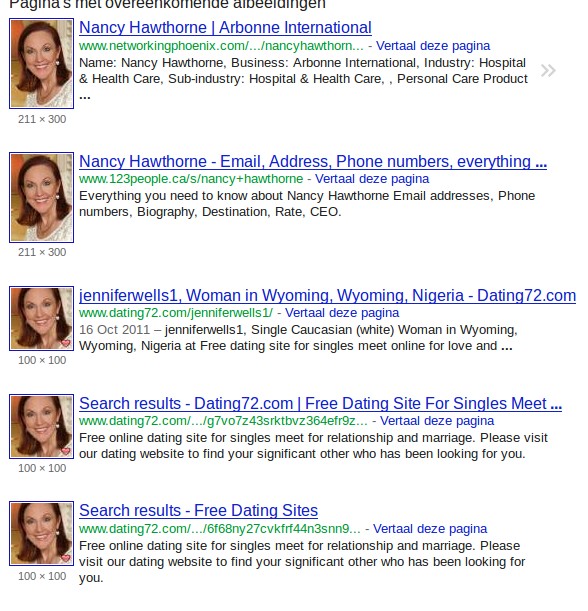Translate the 6f68ny27 dating72 result page
The image size is (588, 611).
pyautogui.click(x=430, y=529)
